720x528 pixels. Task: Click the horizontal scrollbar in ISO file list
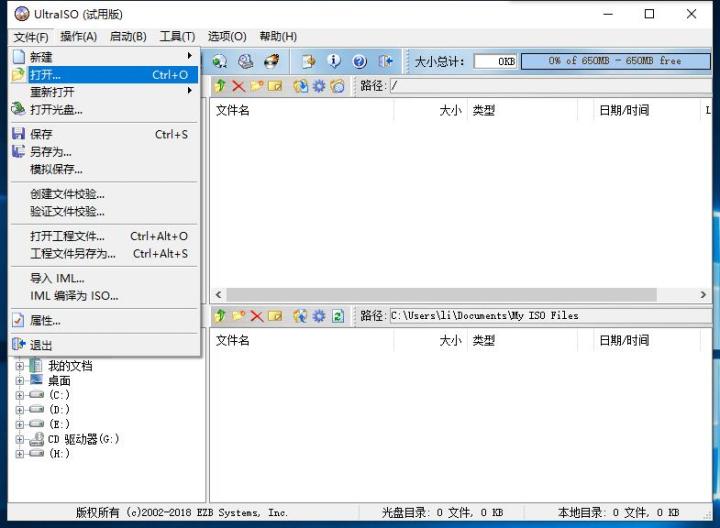(x=441, y=294)
